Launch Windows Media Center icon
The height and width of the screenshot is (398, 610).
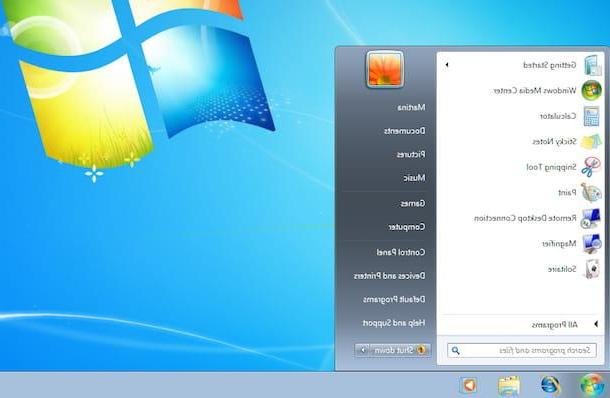tap(591, 90)
